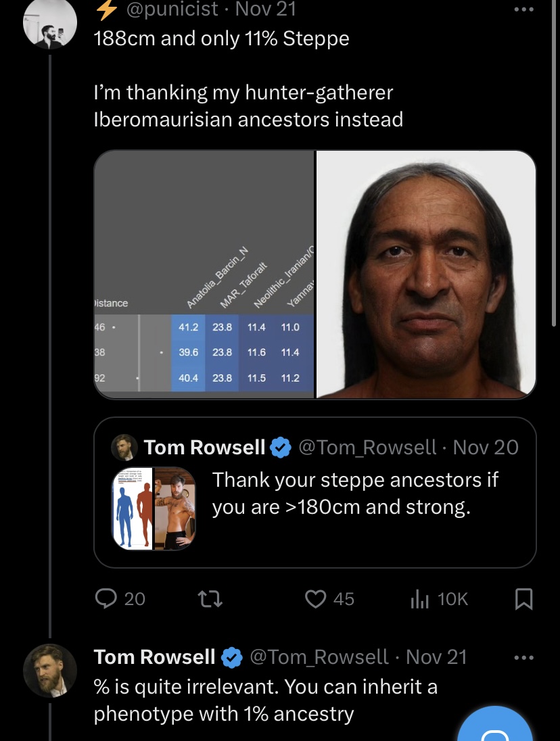Open Tom Rowsell's avatar in the reply
Viewport: 560px width, 741px height.
coord(50,671)
